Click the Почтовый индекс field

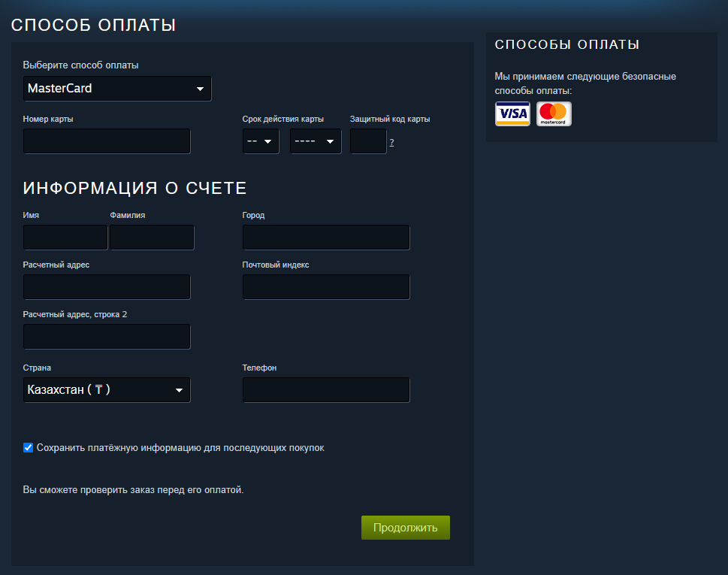(x=326, y=287)
